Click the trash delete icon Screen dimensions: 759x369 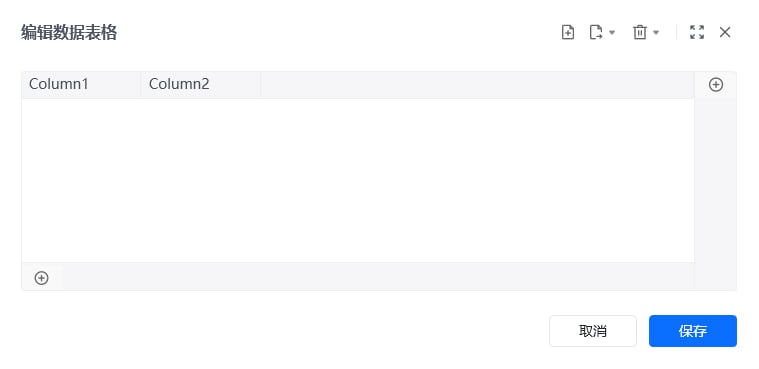point(640,32)
